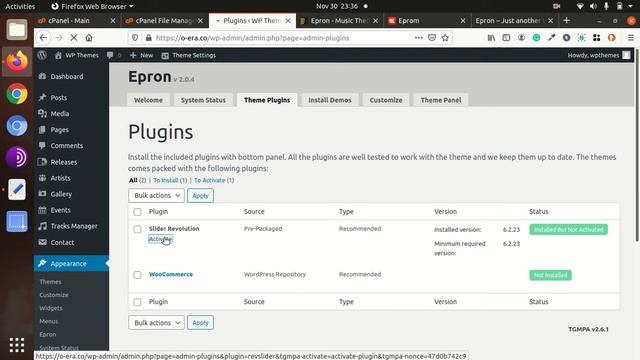Filter plugins by To Install
This screenshot has height=360, width=640.
click(x=166, y=180)
